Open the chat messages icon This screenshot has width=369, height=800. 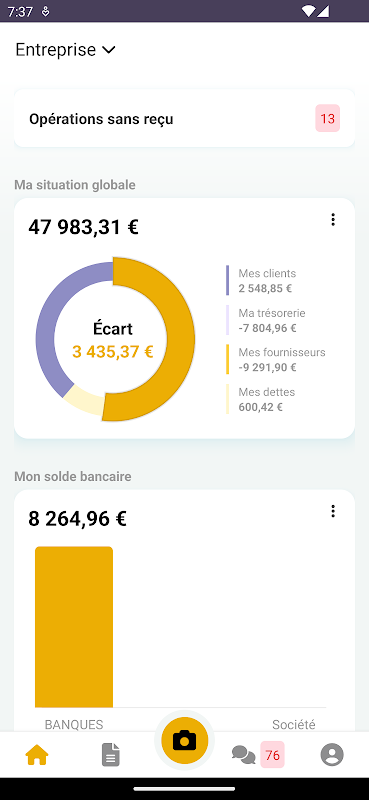coord(243,755)
